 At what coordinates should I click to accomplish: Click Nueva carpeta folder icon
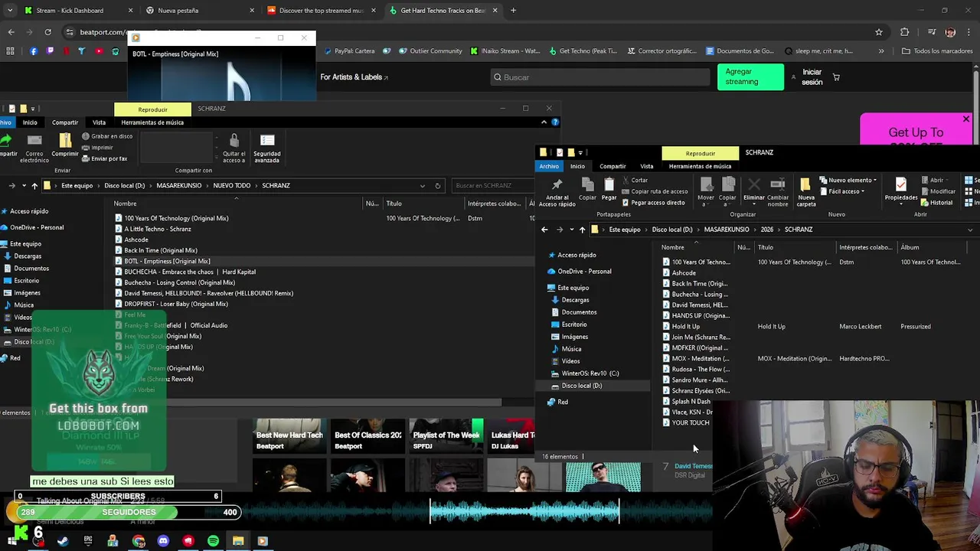(x=805, y=184)
